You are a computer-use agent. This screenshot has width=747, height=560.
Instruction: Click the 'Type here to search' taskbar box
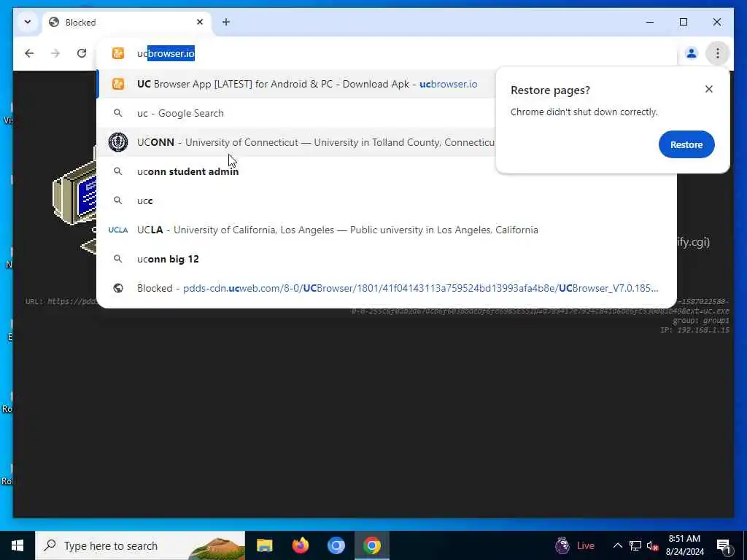click(x=140, y=545)
